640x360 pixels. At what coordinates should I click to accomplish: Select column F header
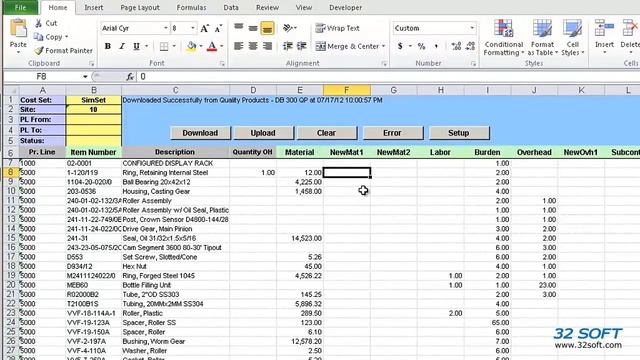347,90
